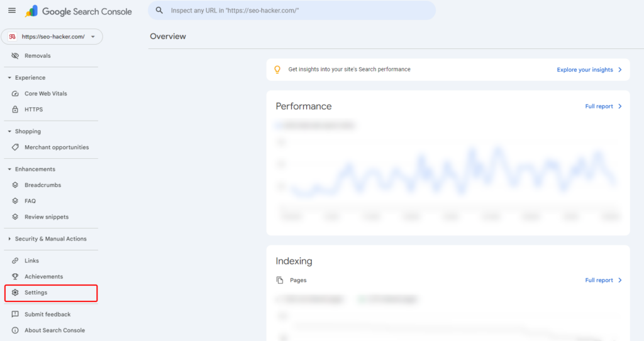Collapse the Shopping section
The width and height of the screenshot is (644, 341).
point(9,132)
